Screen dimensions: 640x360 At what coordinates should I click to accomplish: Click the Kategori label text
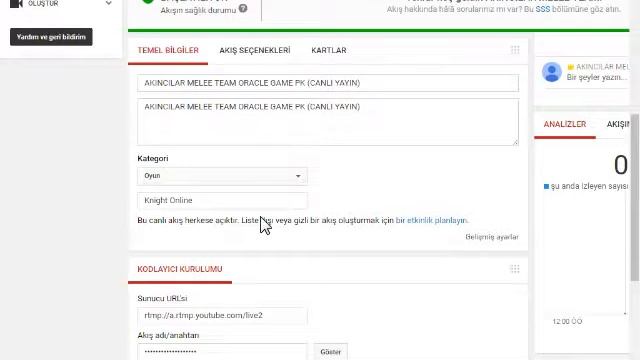tap(153, 158)
